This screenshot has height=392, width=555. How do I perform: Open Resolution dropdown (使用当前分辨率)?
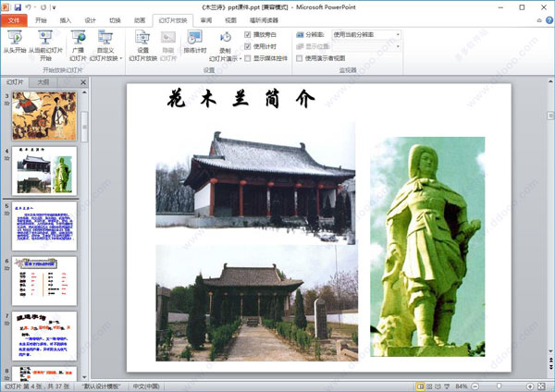(366, 35)
